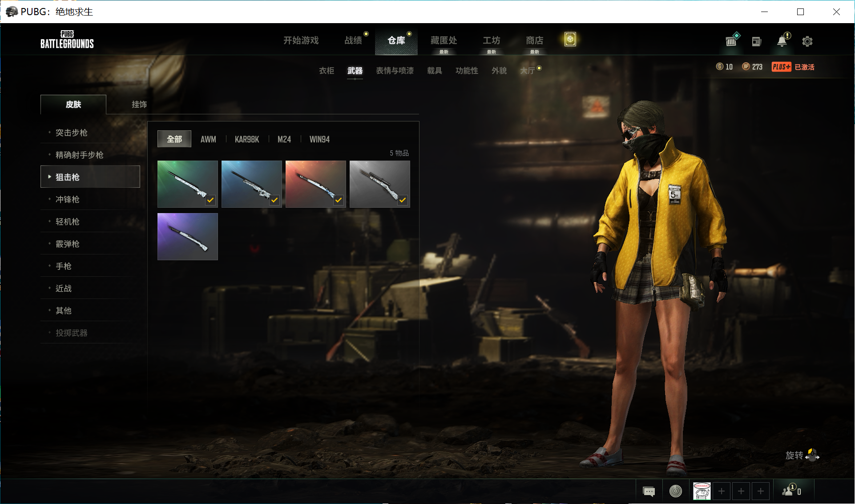Select the gray background sniper skin
Image resolution: width=855 pixels, height=504 pixels.
(380, 184)
